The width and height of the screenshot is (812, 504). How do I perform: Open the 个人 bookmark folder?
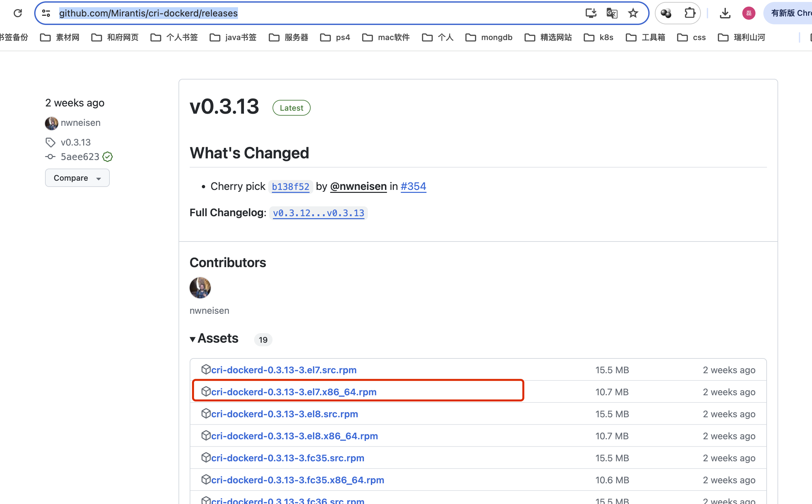(438, 37)
